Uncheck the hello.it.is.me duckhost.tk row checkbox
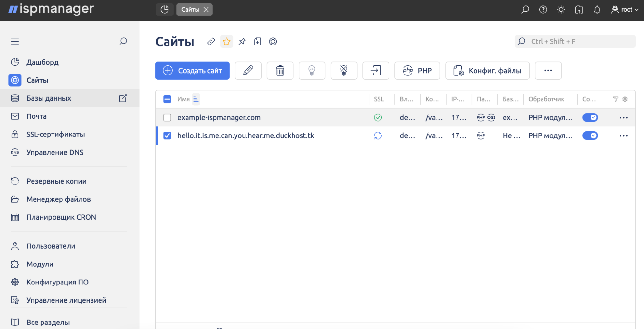Image resolution: width=644 pixels, height=329 pixels. tap(167, 135)
